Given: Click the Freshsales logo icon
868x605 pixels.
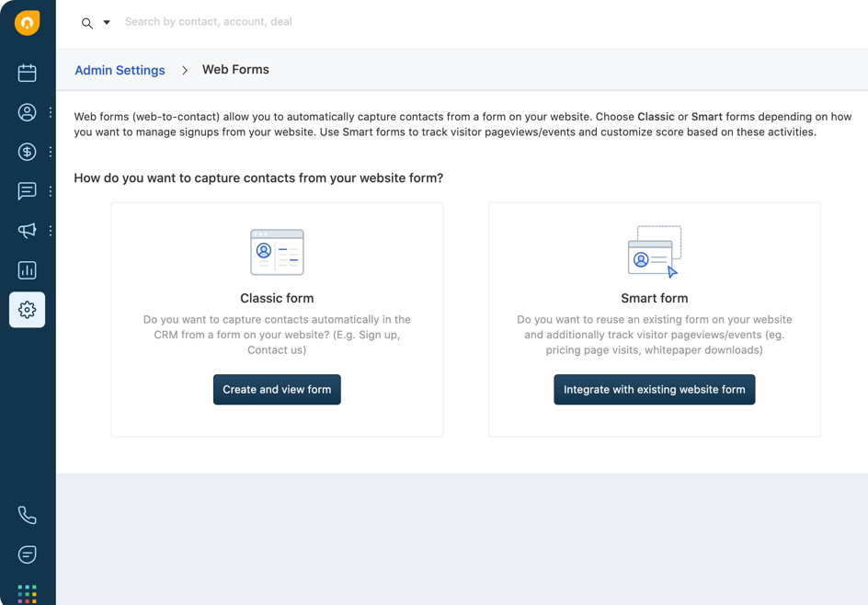Looking at the screenshot, I should 28,22.
